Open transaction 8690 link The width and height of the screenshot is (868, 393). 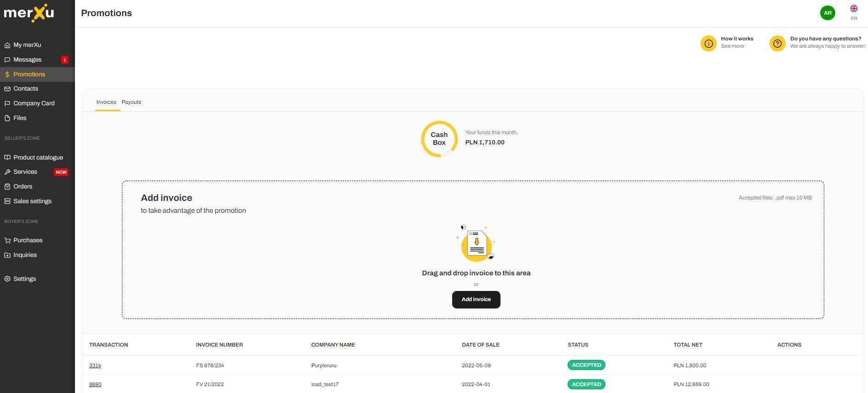95,384
